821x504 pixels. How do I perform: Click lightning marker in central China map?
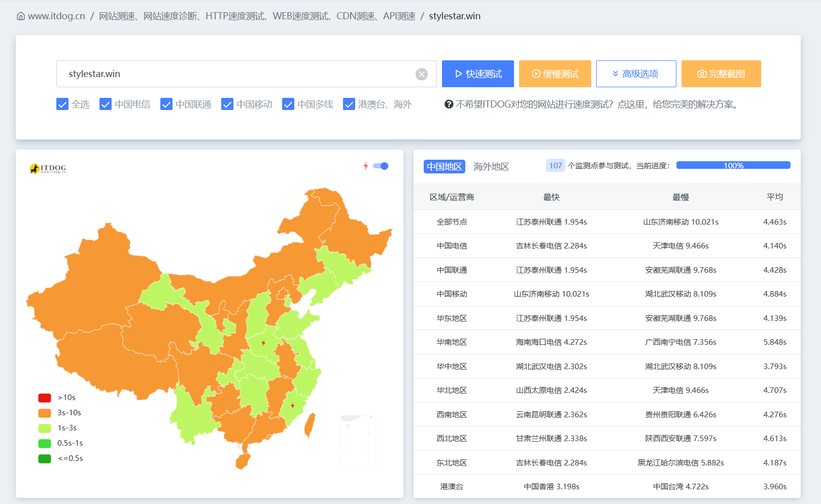263,343
